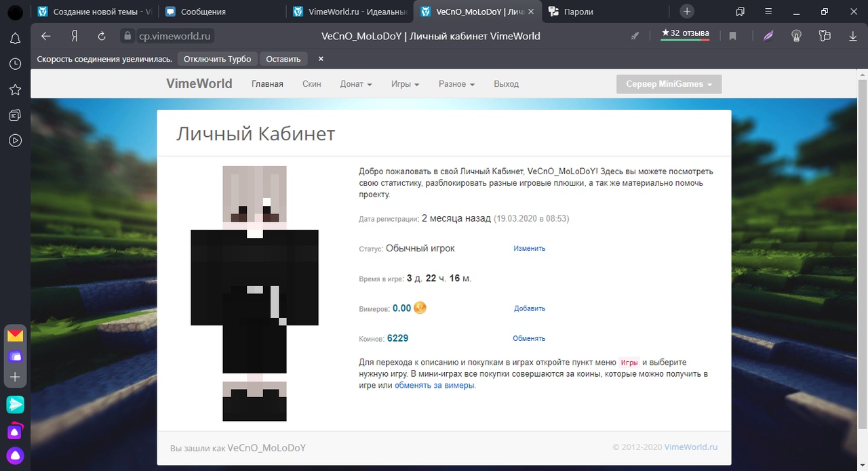Switch to VimeWorld.ru tab
868x471 pixels.
tap(351, 12)
